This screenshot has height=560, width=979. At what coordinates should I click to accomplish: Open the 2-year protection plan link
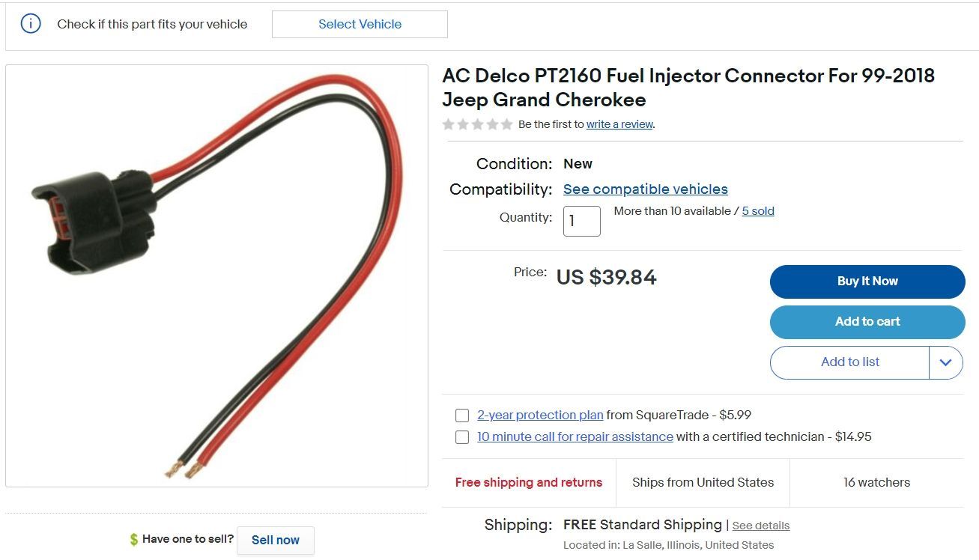coord(540,415)
